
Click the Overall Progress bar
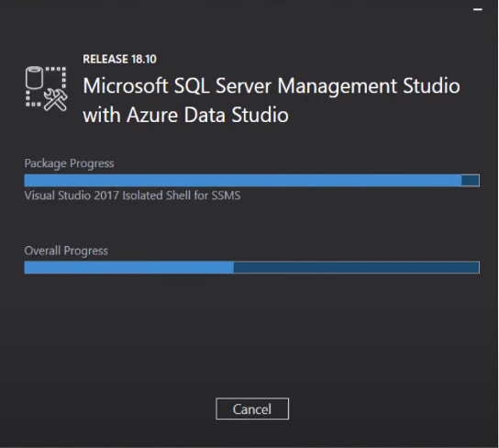[251, 267]
